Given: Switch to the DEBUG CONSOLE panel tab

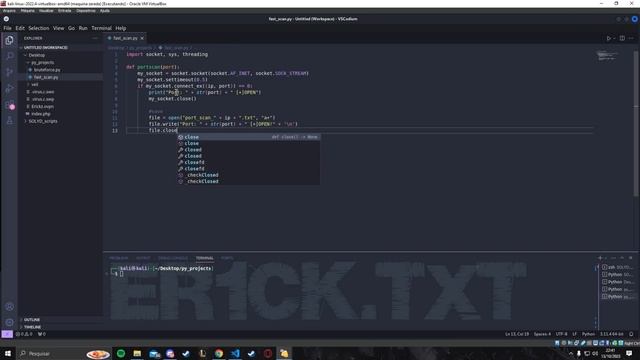Looking at the screenshot, I should coord(173,258).
